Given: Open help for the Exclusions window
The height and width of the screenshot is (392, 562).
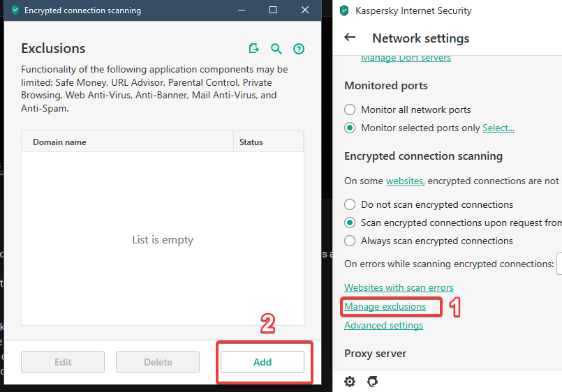Looking at the screenshot, I should 299,49.
